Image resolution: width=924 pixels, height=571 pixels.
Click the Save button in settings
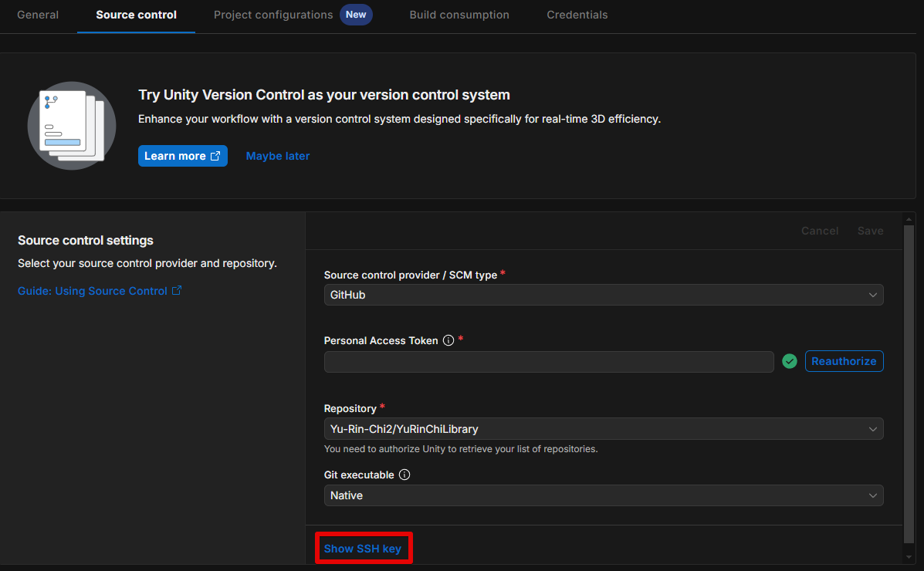pyautogui.click(x=870, y=231)
